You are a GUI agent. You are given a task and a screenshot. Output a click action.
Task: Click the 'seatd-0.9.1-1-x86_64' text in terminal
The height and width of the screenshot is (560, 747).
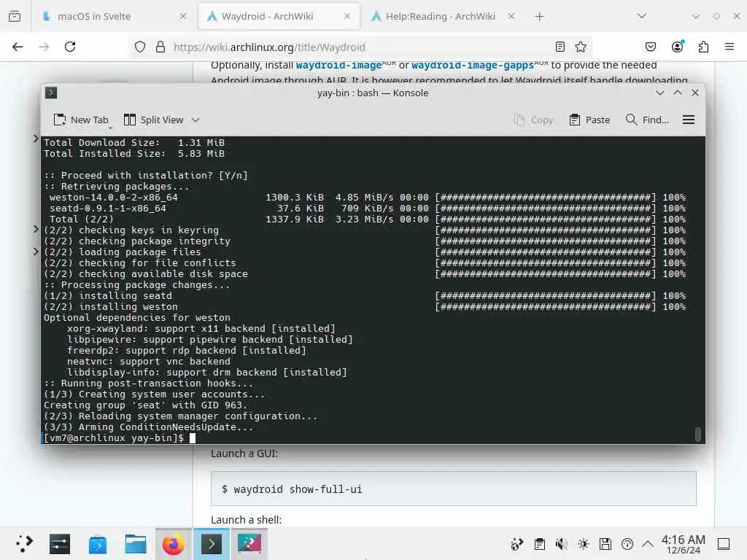[108, 208]
